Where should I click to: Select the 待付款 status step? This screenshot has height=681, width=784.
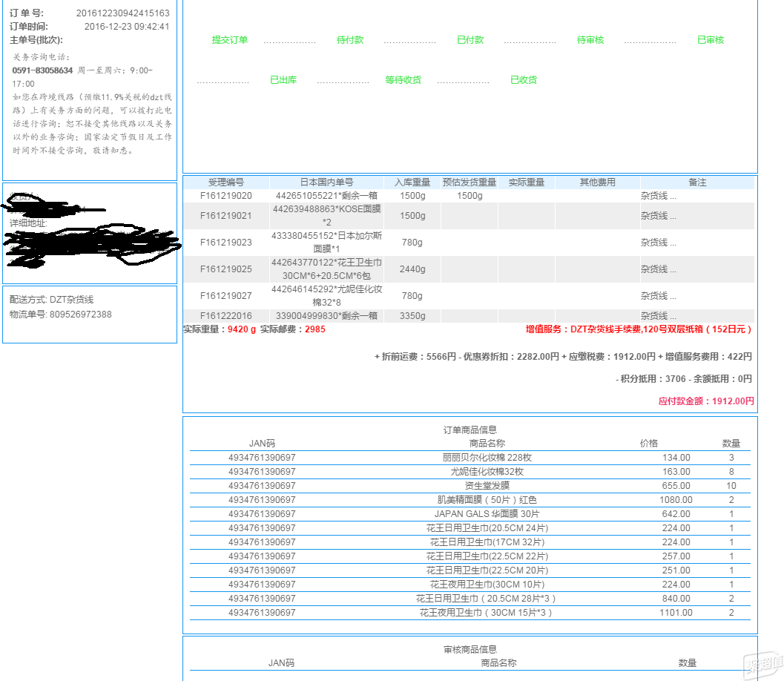(350, 40)
